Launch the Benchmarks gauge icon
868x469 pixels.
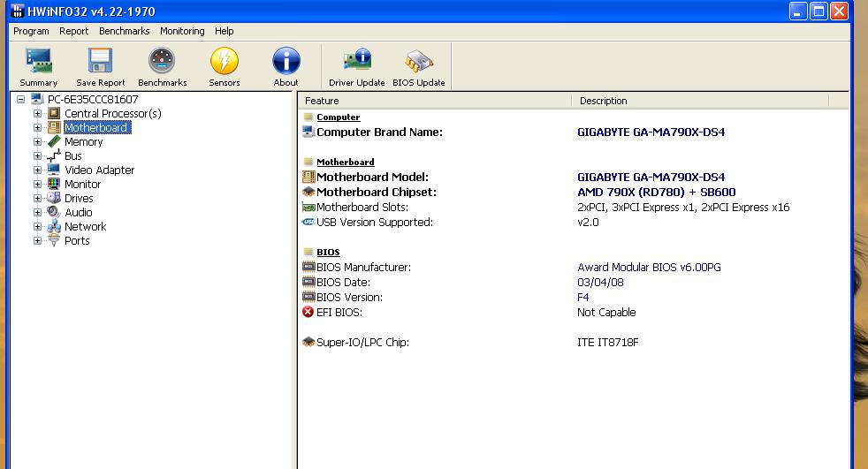pos(162,61)
